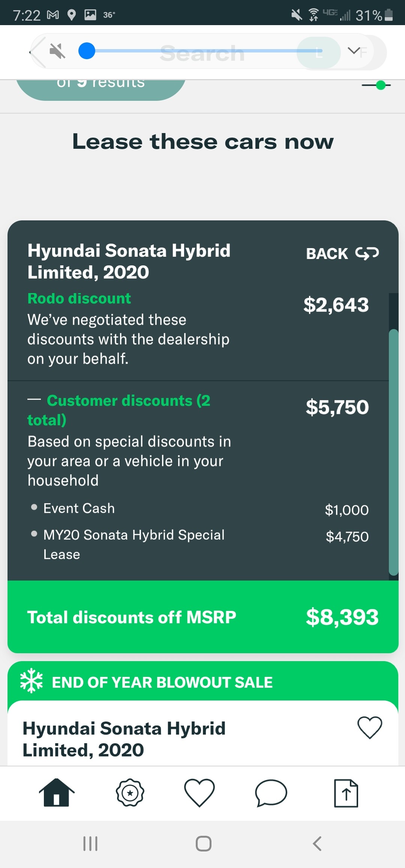The height and width of the screenshot is (868, 405).
Task: Tap the Total discounts off MSRP bar
Action: click(x=203, y=617)
